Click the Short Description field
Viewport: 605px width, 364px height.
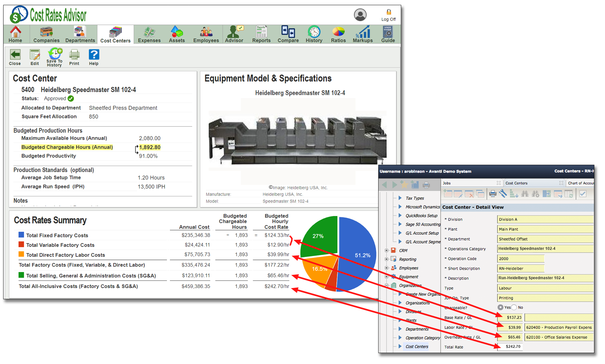[x=521, y=268]
